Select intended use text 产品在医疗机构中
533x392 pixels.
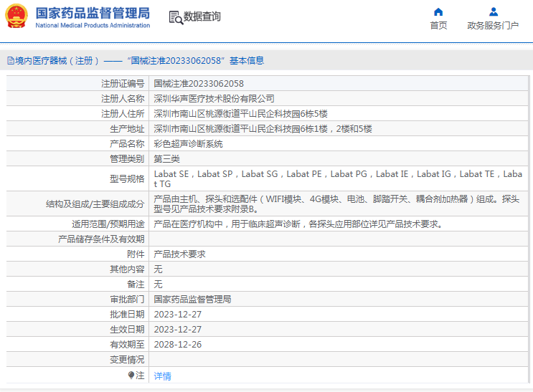tap(298, 224)
